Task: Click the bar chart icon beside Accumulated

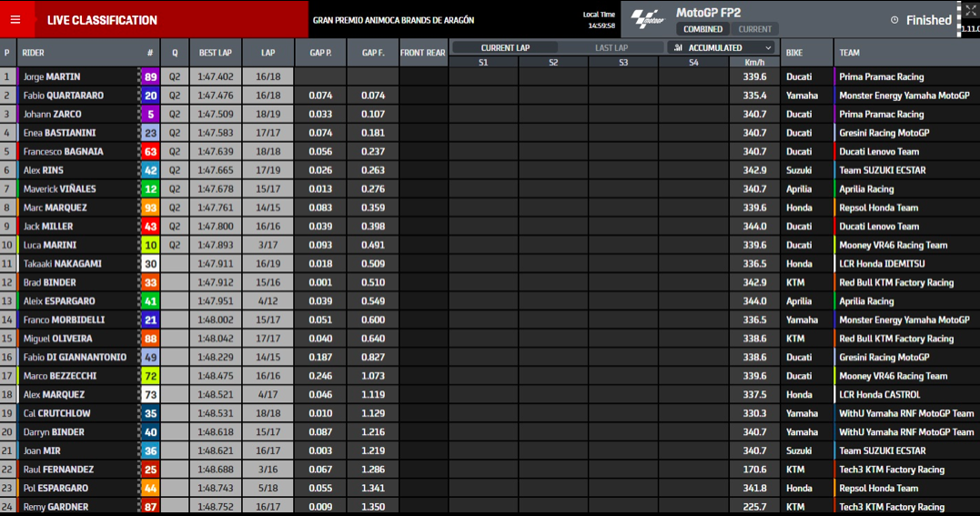Action: pyautogui.click(x=679, y=48)
